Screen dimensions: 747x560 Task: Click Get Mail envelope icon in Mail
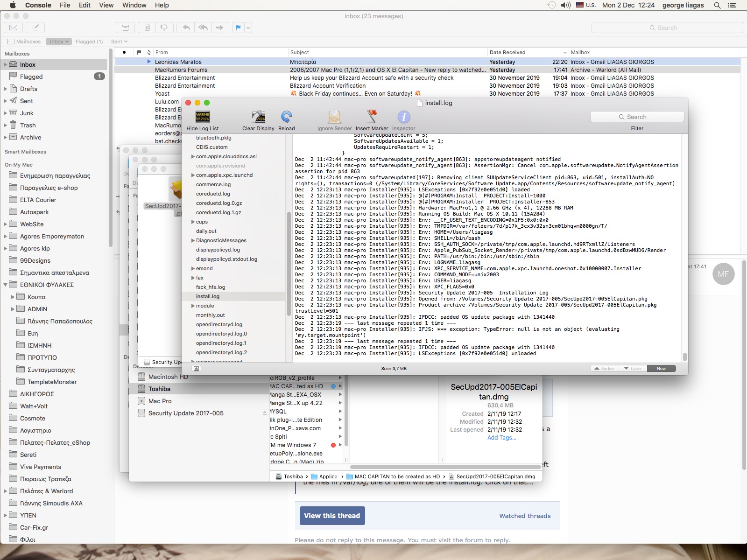(x=14, y=28)
